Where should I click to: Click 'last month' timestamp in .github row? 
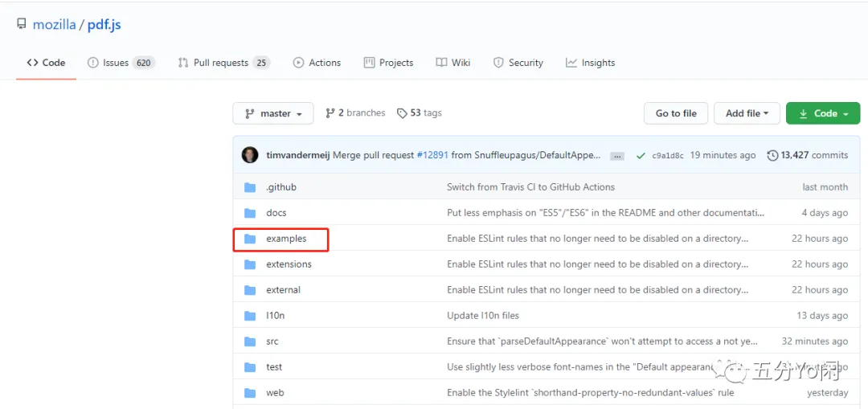[x=825, y=187]
